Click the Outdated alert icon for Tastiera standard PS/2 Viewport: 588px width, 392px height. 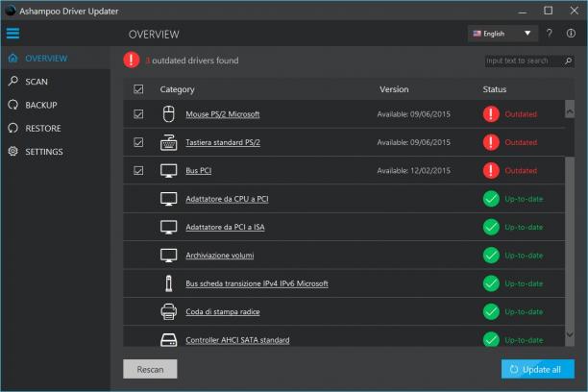491,142
